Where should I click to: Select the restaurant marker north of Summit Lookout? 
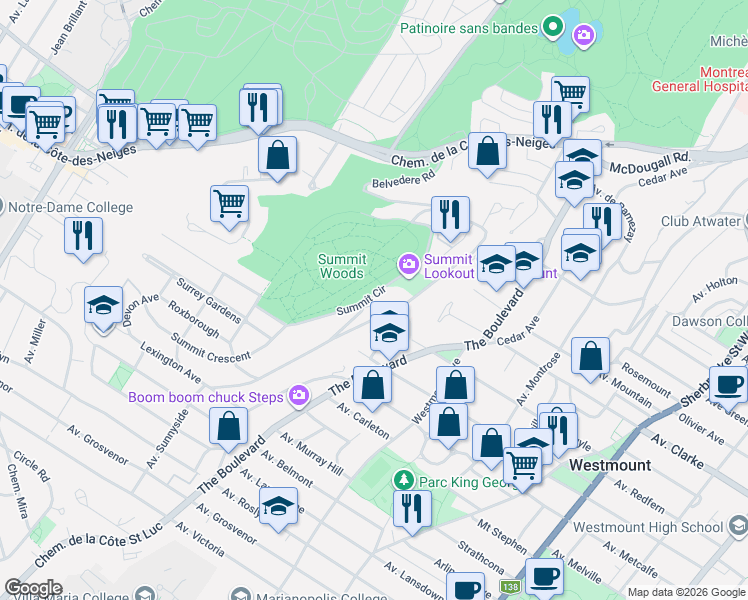point(450,215)
